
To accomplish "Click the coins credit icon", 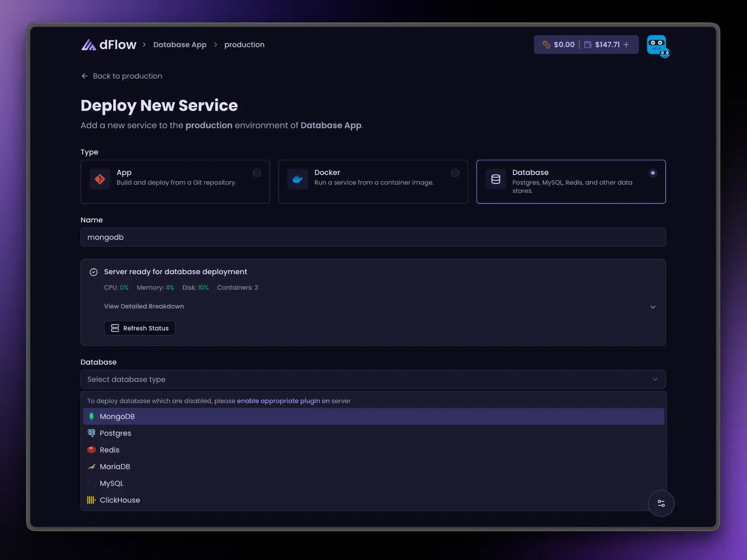I will [546, 45].
